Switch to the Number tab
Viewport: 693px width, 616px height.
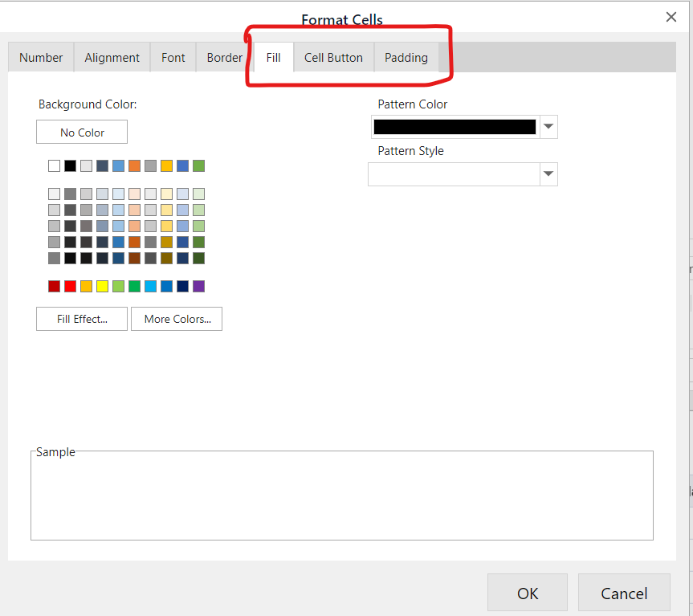(x=41, y=58)
